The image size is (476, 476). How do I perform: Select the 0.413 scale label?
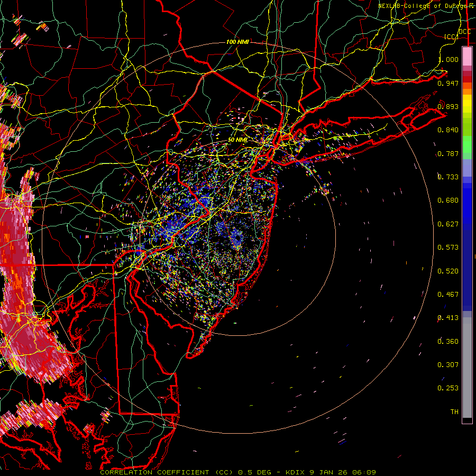(448, 318)
